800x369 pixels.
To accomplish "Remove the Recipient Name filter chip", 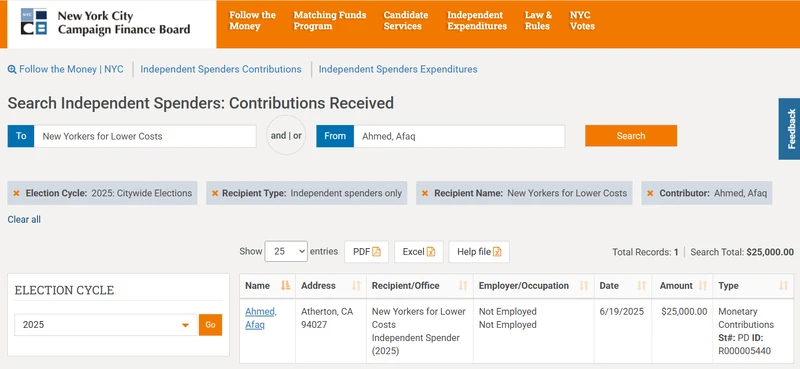I will click(424, 193).
